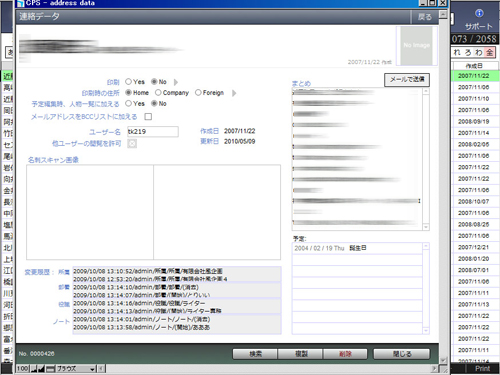Select the highlighted green 2007/11/22 row
Viewport: 500px width, 375px height.
[475, 76]
